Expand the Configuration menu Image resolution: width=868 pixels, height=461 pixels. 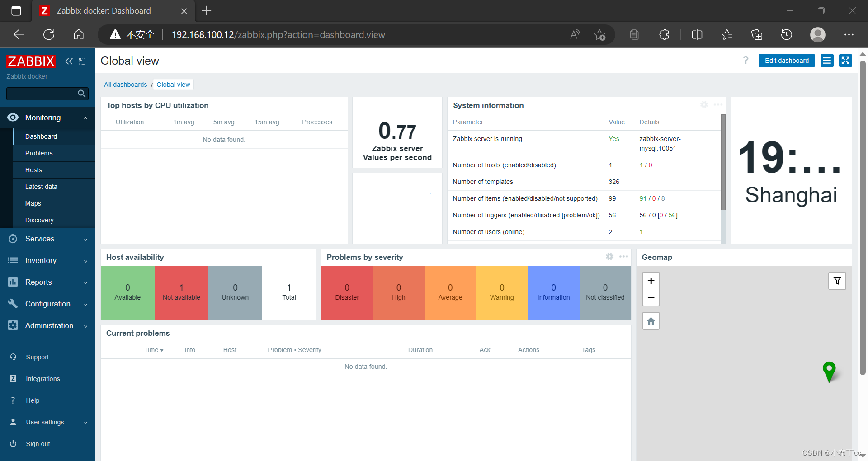point(85,305)
